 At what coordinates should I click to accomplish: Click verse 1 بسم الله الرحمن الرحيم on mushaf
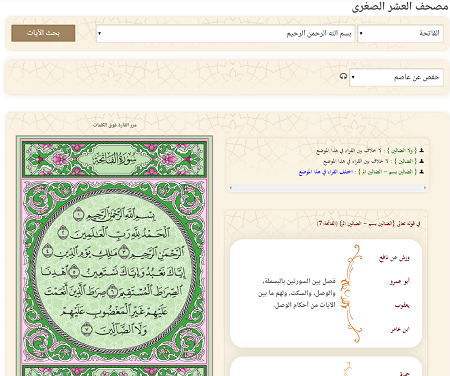114,215
